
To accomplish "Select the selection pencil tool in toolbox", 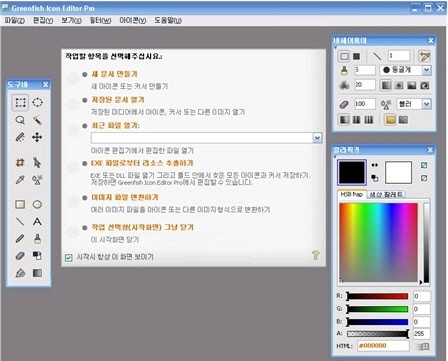I will click(20, 137).
